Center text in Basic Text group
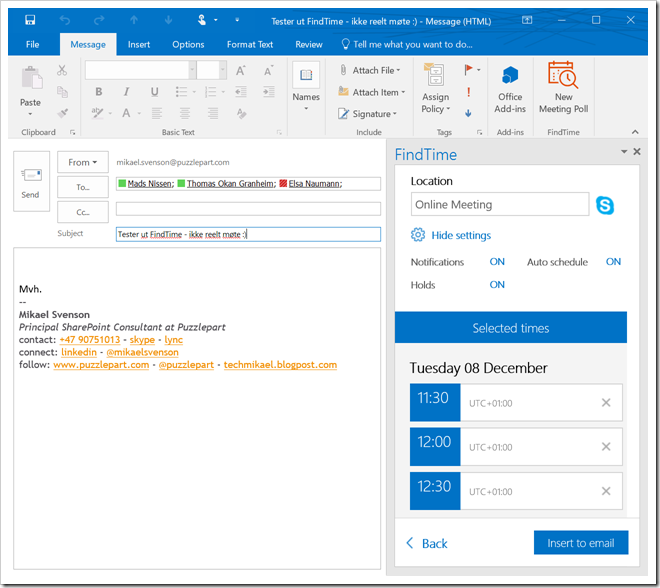 point(184,113)
